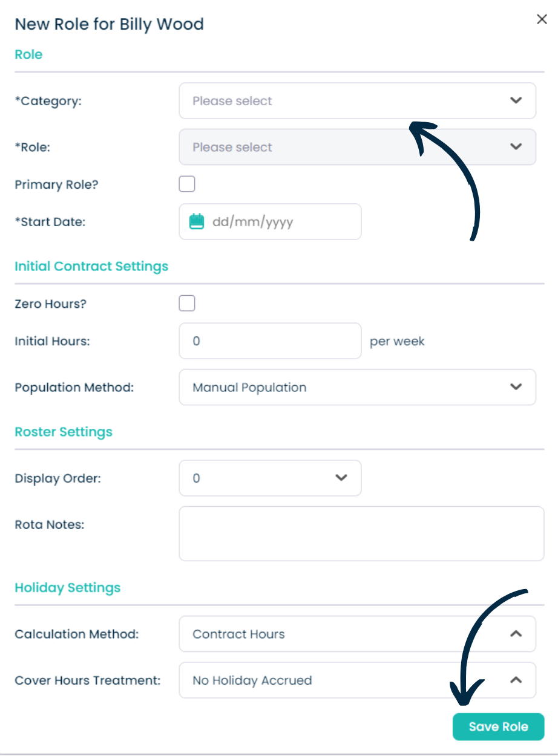Open the Category 'Please select' dropdown
This screenshot has height=756, width=558.
tap(358, 101)
